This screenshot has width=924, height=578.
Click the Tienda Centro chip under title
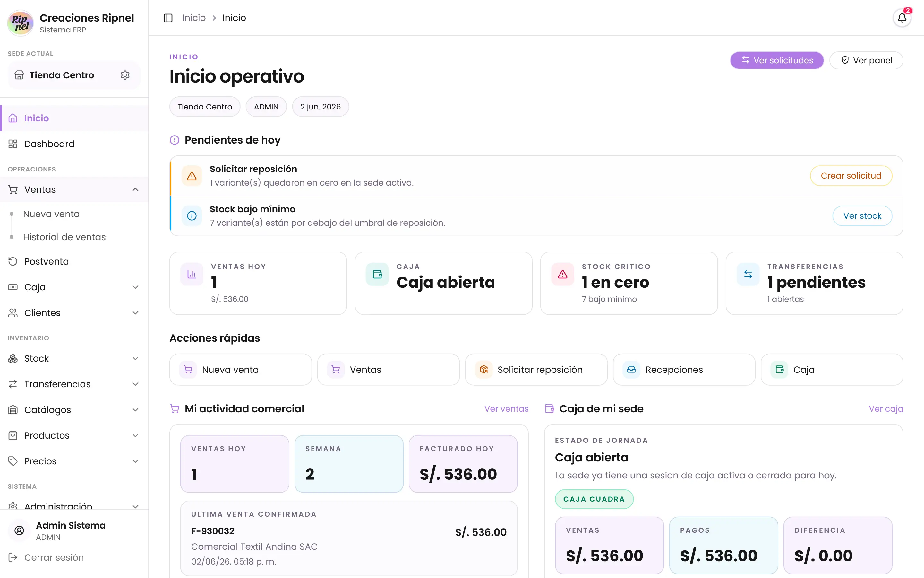coord(205,107)
